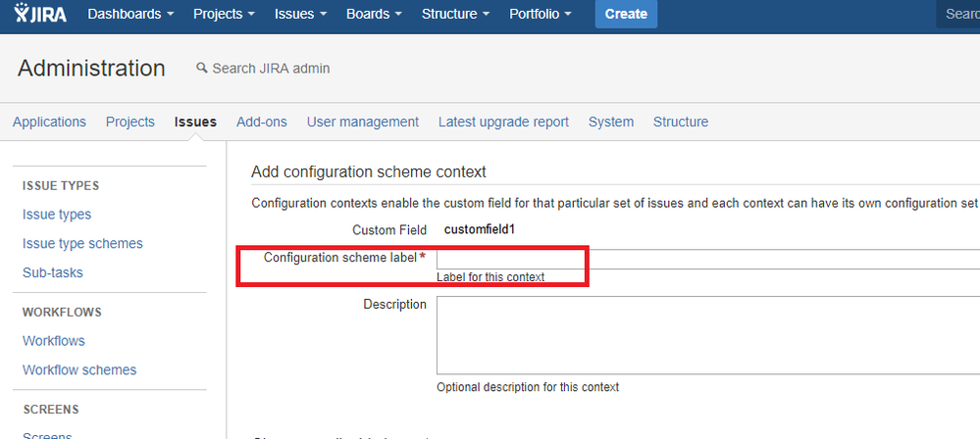Open the Dashboards dropdown menu

(130, 14)
